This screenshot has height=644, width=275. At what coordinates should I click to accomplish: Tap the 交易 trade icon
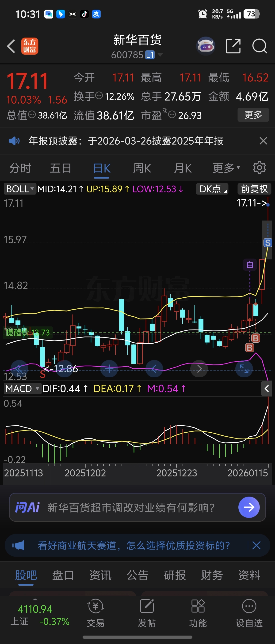click(x=95, y=613)
